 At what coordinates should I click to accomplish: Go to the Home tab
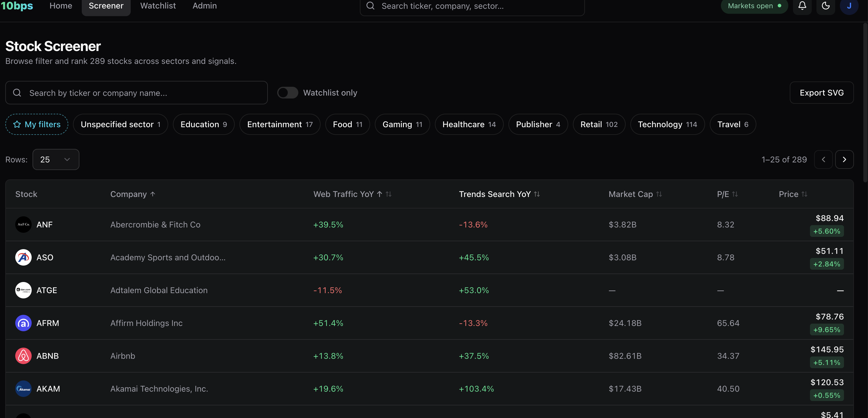click(61, 6)
